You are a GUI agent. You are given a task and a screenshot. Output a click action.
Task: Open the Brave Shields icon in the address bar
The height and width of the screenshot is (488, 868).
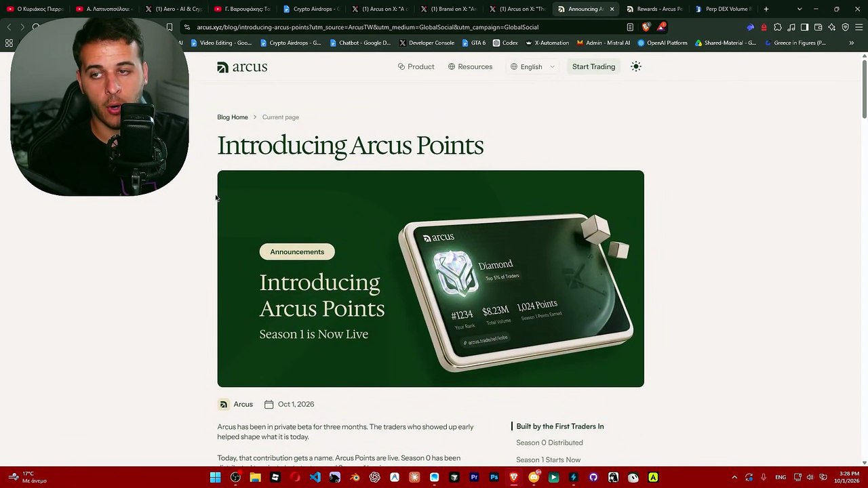click(x=646, y=27)
